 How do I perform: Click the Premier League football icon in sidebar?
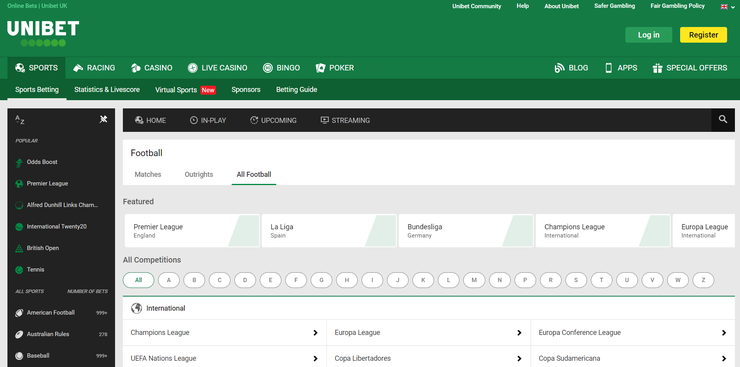19,184
